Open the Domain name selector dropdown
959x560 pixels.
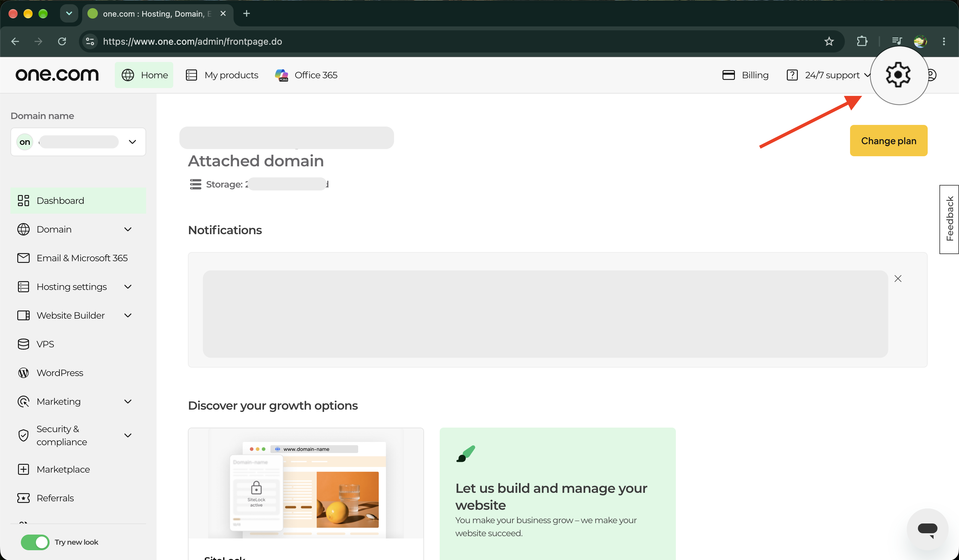tap(78, 142)
